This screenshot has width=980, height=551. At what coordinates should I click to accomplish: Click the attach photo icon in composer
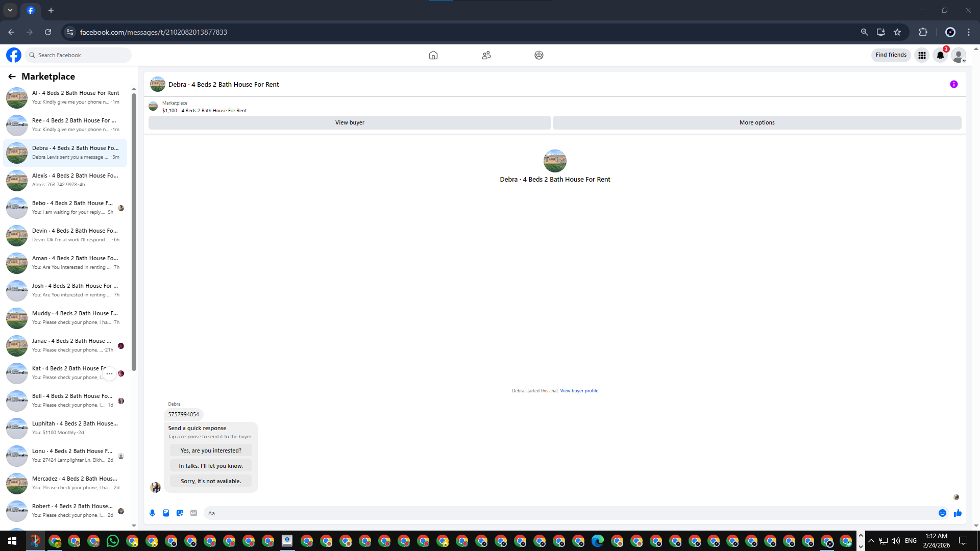pos(166,513)
